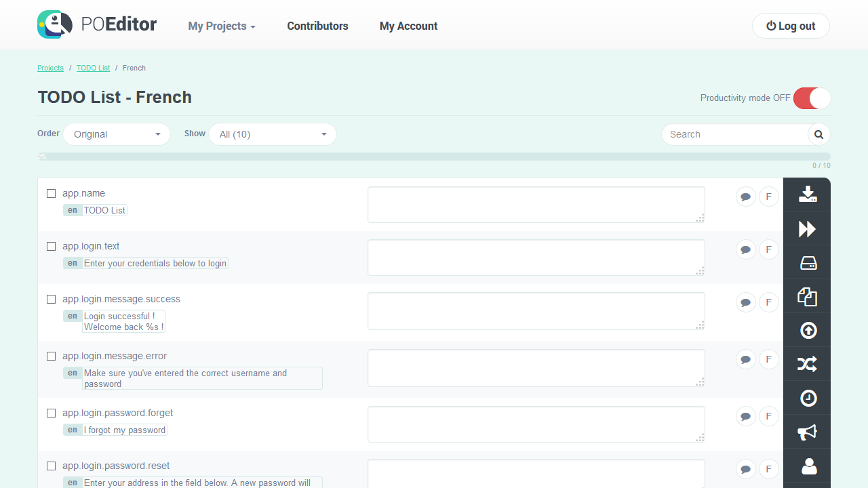Click the Log out button

pos(791,26)
